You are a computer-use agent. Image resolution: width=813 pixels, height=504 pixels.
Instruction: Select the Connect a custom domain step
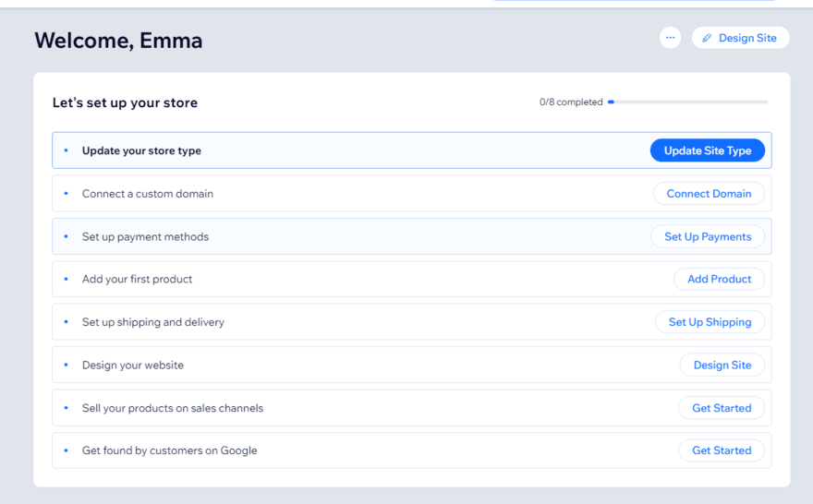412,193
